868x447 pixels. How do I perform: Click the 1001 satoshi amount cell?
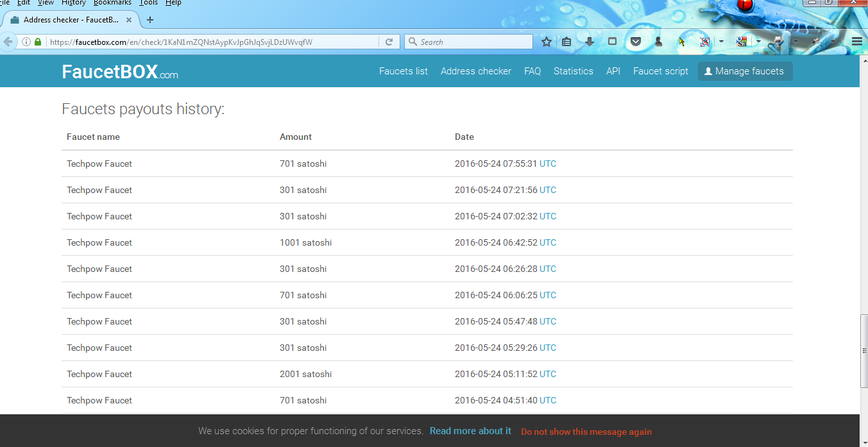tap(305, 242)
